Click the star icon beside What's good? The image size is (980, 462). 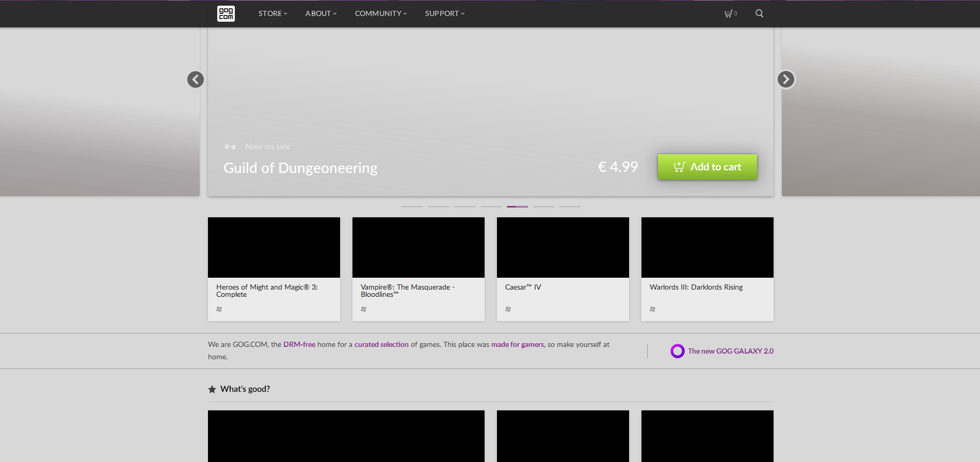click(x=212, y=389)
